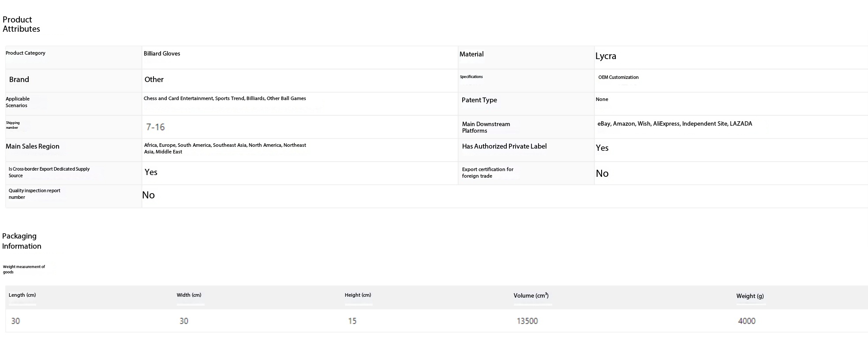
Task: Select the 13500 volume value
Action: coord(527,321)
